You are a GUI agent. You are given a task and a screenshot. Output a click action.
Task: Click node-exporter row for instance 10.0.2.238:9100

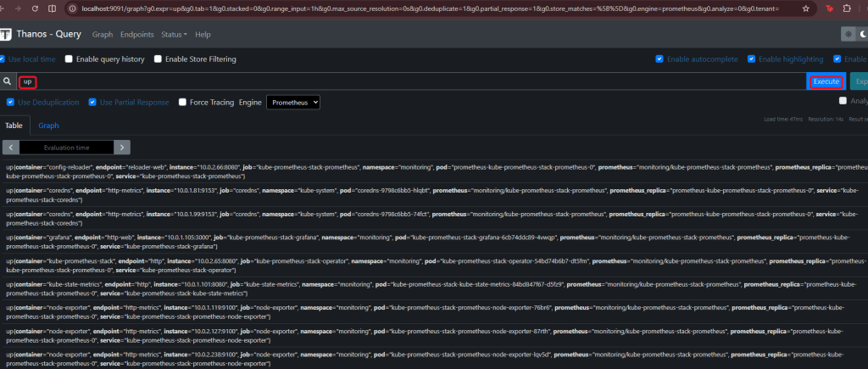(434, 359)
